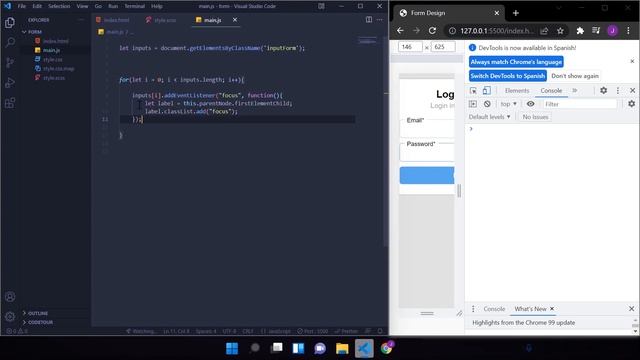Viewport: 640px width, 360px height.
Task: Open Console settings gear
Action: pos(631,104)
